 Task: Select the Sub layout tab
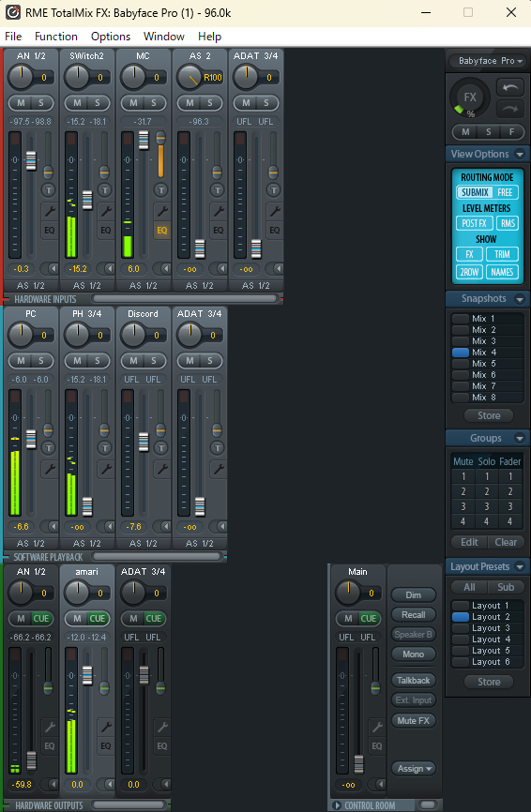[506, 587]
